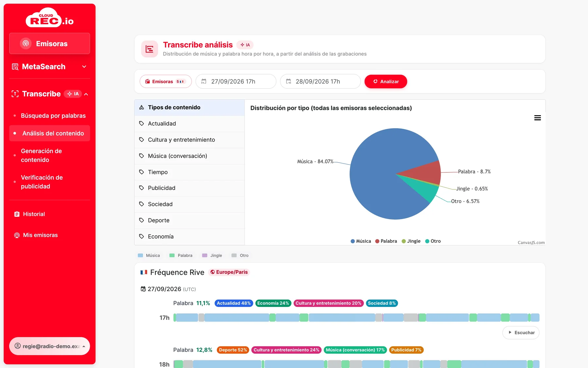
Task: Select the Deporte content type
Action: (189, 220)
